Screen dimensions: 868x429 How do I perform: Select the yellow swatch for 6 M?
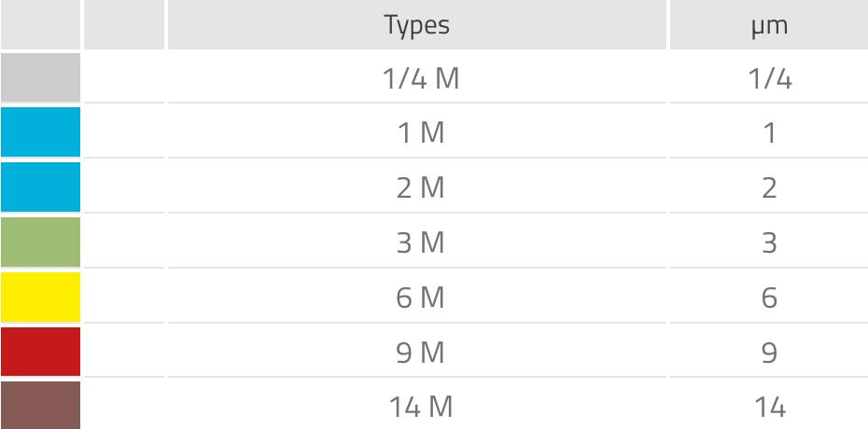tap(40, 298)
